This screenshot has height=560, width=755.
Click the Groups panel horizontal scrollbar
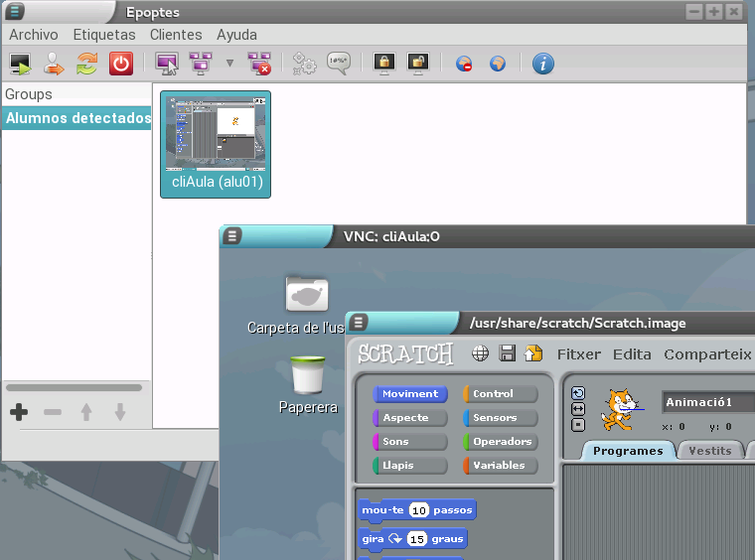(75, 388)
